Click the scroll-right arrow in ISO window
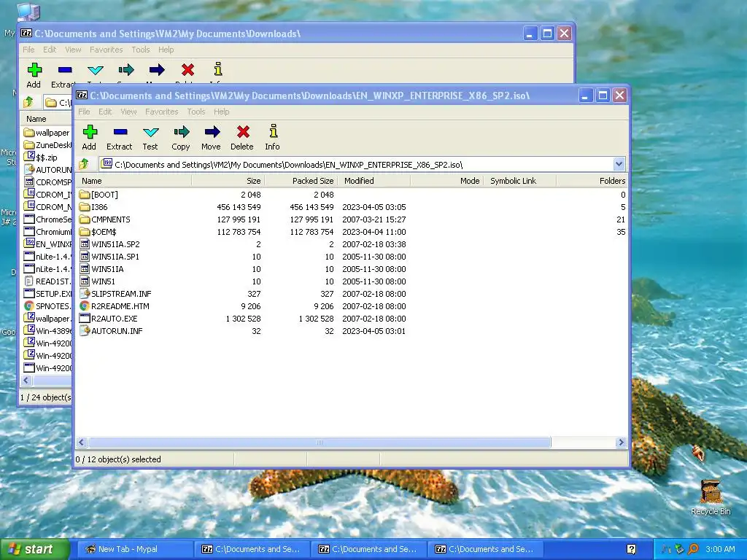Viewport: 747px width, 560px height. (621, 443)
